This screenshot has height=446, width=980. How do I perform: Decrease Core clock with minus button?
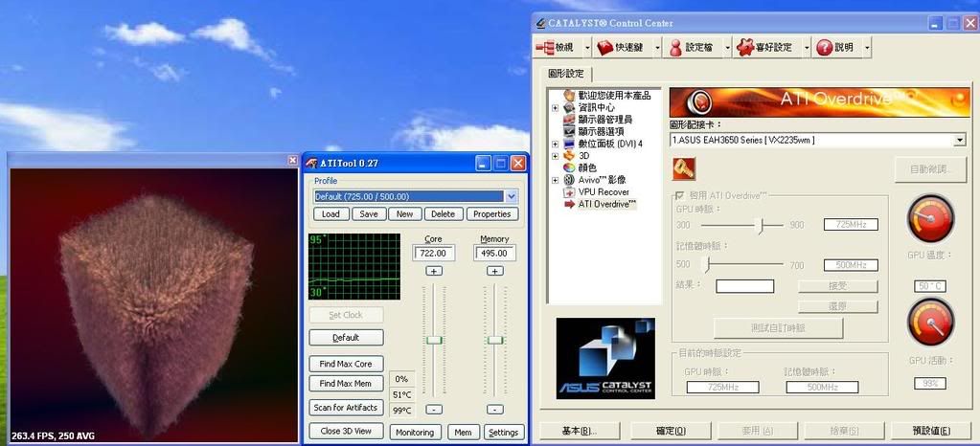[x=434, y=410]
